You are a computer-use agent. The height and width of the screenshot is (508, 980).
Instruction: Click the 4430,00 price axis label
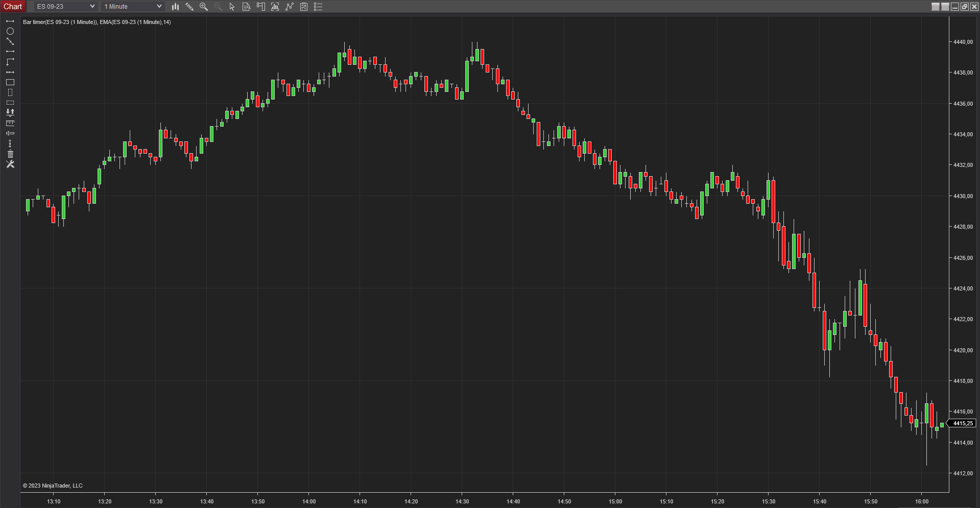tap(963, 196)
